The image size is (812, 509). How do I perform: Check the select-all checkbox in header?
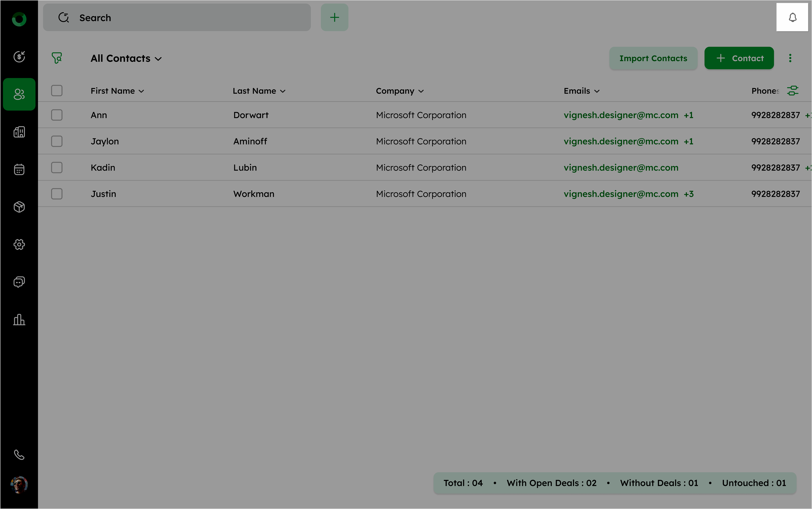pos(57,91)
